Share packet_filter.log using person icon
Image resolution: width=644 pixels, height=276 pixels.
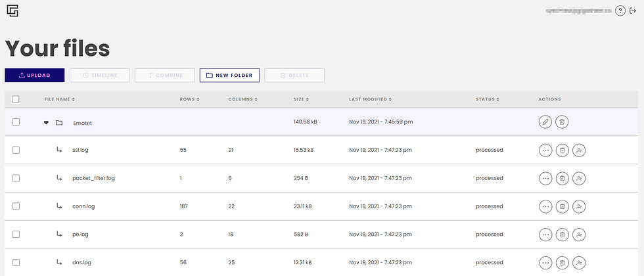click(579, 178)
